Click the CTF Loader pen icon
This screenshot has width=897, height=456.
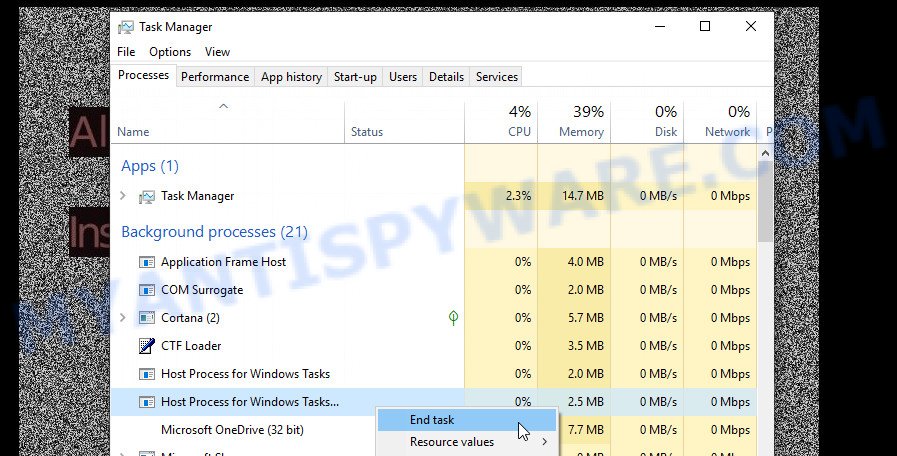point(146,346)
